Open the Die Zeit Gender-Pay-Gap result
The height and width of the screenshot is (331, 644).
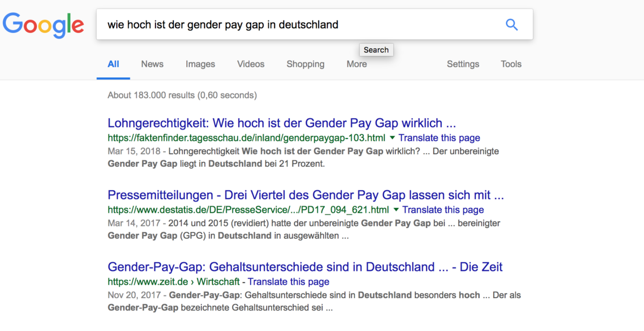(305, 267)
